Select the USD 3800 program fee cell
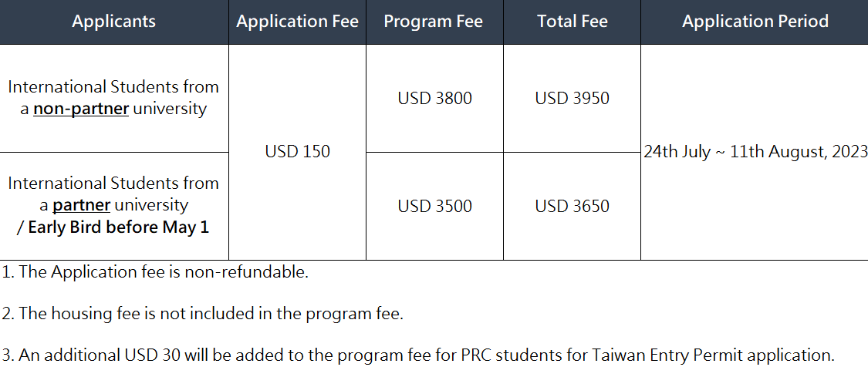The height and width of the screenshot is (367, 868). [x=434, y=98]
